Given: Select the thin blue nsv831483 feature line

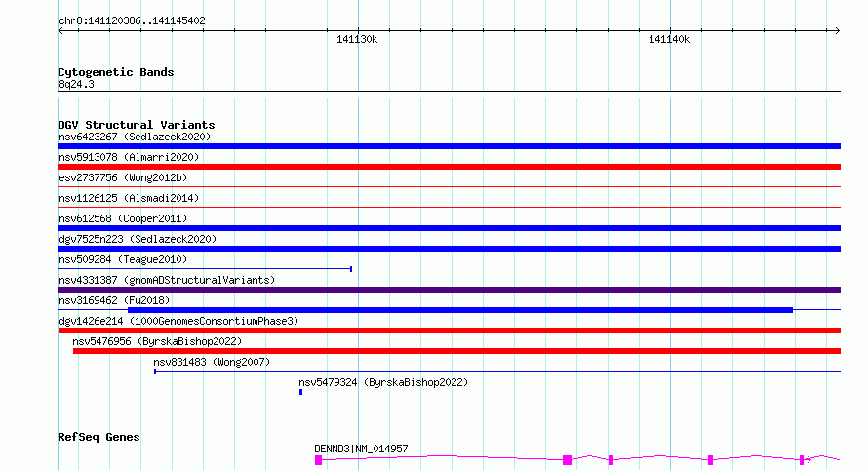Looking at the screenshot, I should pos(497,372).
